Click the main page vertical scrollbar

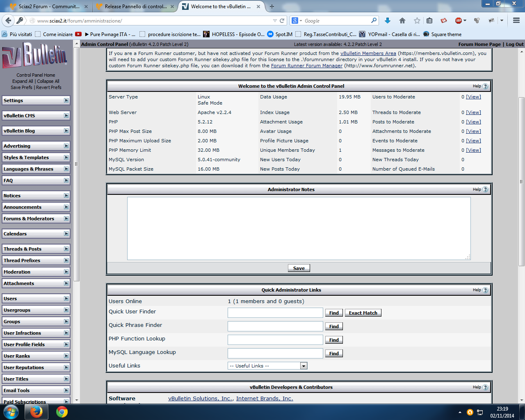pos(521,182)
